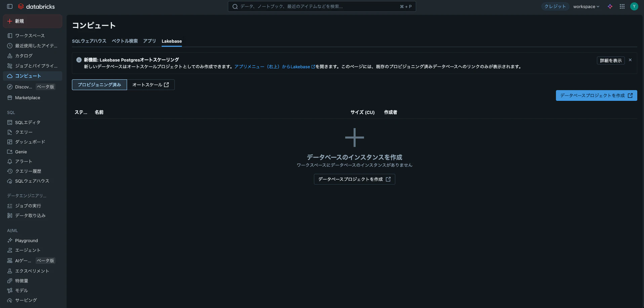Screen dimensions: 644x308
Task: Dismiss the Lakebase Postgres autoscaling banner
Action: [630, 60]
